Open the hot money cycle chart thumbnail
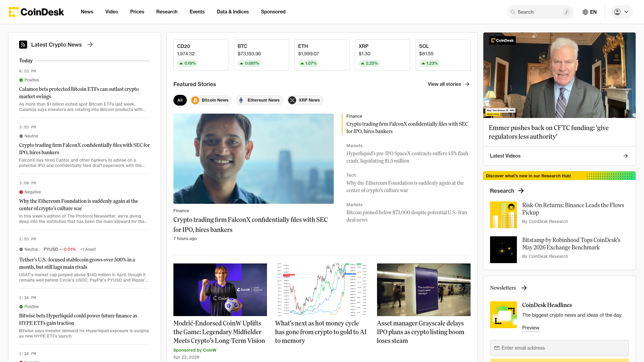The image size is (644, 362). coord(322,290)
